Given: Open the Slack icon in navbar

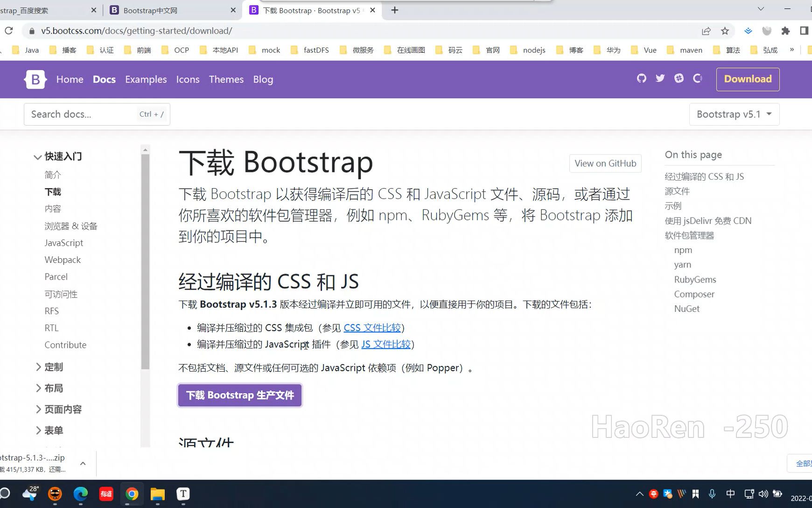Looking at the screenshot, I should pyautogui.click(x=679, y=78).
